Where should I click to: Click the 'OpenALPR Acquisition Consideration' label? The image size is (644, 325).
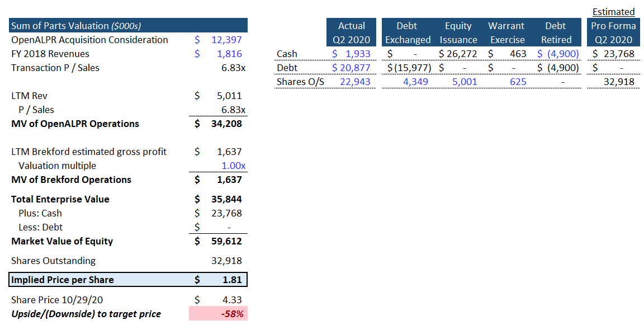point(89,40)
